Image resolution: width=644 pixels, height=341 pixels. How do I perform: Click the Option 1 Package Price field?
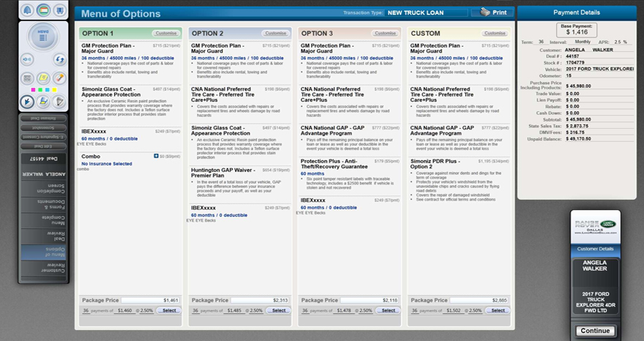pos(151,300)
